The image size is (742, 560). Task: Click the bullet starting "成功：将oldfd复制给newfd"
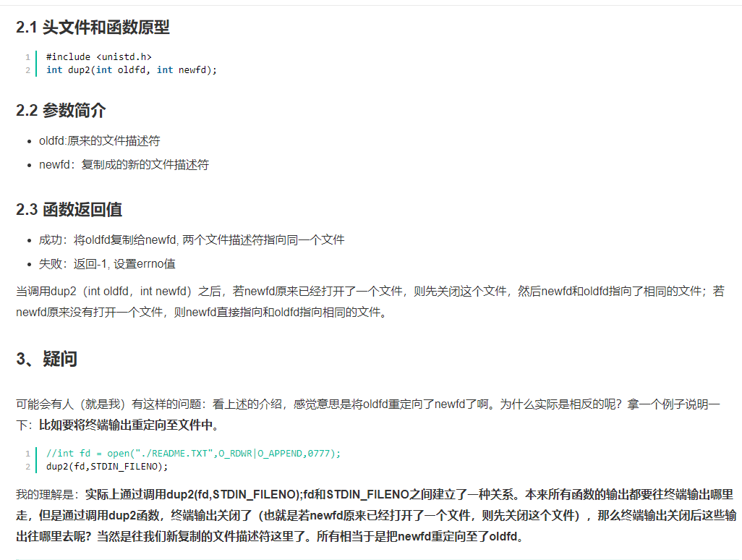coord(192,240)
